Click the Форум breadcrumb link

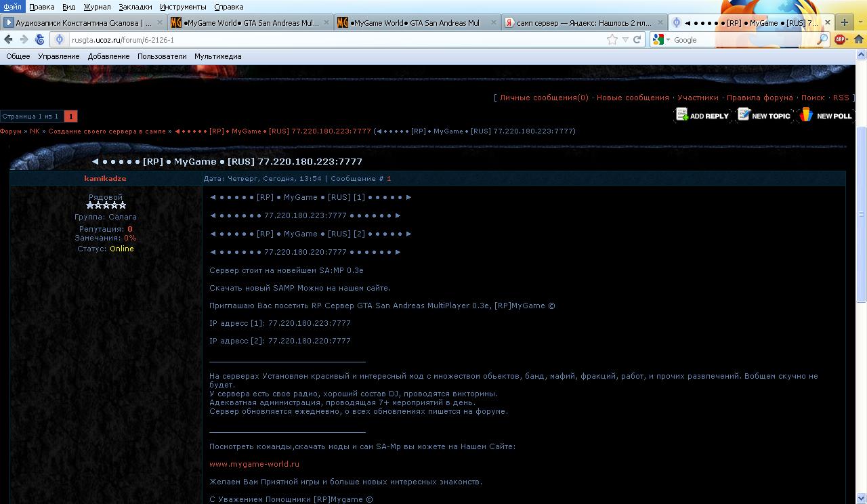point(11,131)
